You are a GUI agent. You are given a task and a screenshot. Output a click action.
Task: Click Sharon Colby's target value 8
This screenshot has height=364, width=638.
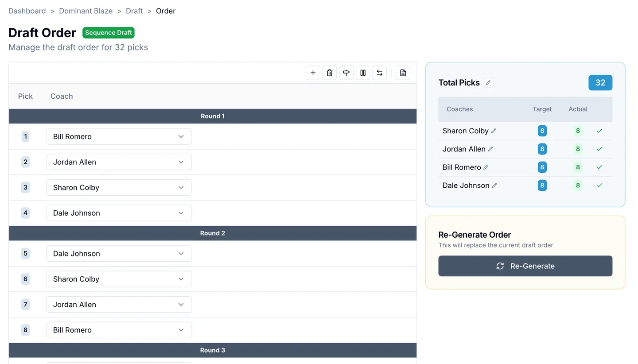point(542,131)
